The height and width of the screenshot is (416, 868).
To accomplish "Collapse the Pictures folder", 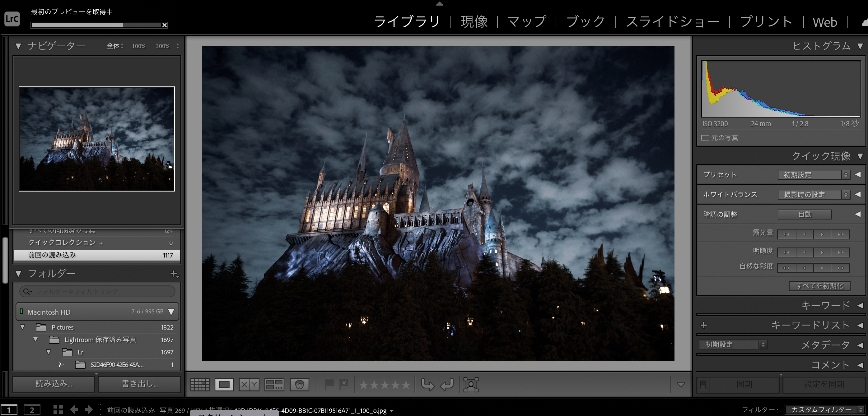I will (23, 327).
